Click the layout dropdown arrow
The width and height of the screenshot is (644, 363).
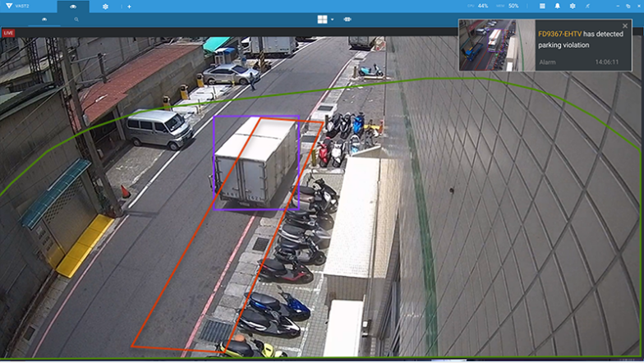[333, 19]
